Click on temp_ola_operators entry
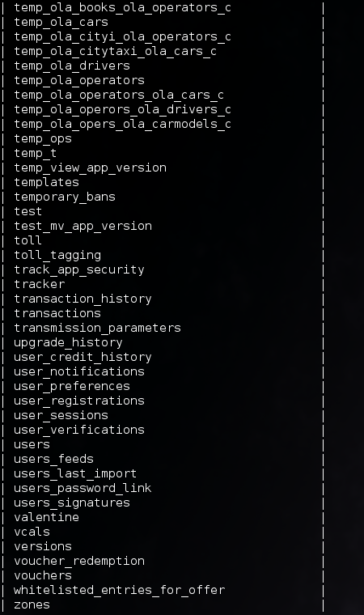Screen dimensions: 364x615 coord(79,80)
